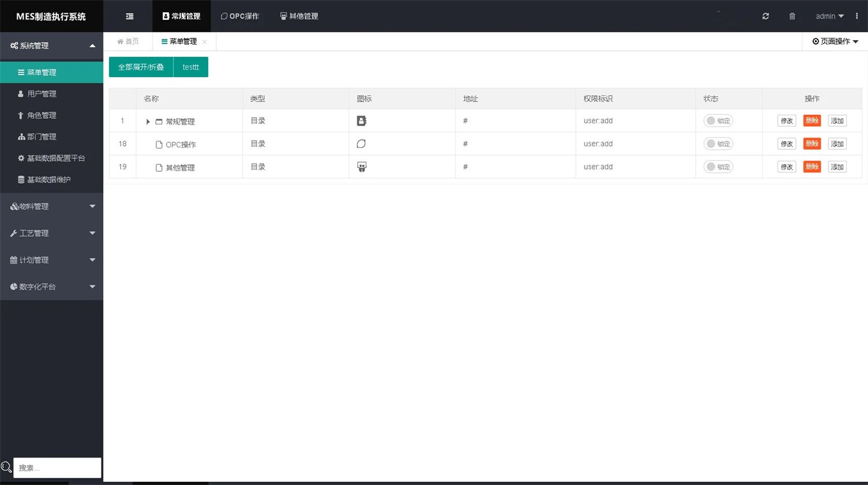Screen dimensions: 868x485
Task: Open 基础数据配置平台 in the sidebar
Action: 52,158
